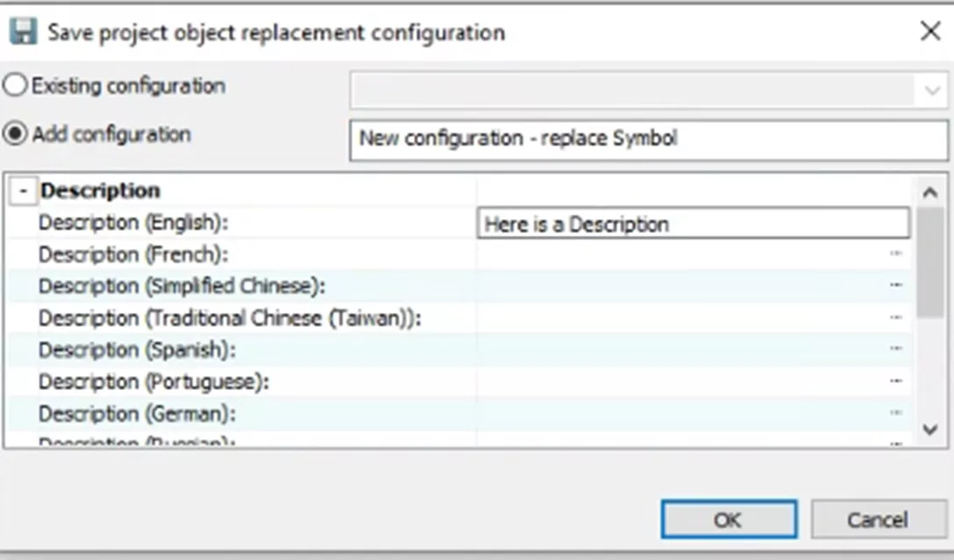This screenshot has width=954, height=560.
Task: Open the Simplified Chinese description ellipsis button
Action: (x=895, y=286)
